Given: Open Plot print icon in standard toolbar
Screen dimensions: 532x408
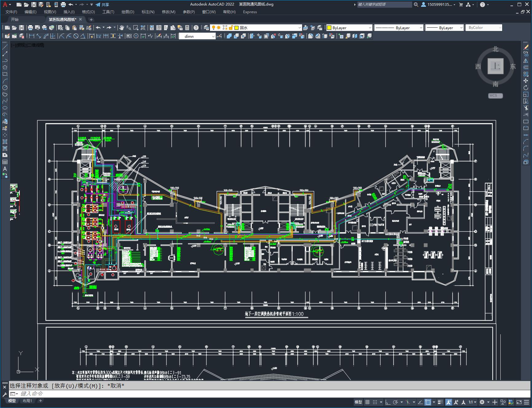Looking at the screenshot, I should coord(30,28).
